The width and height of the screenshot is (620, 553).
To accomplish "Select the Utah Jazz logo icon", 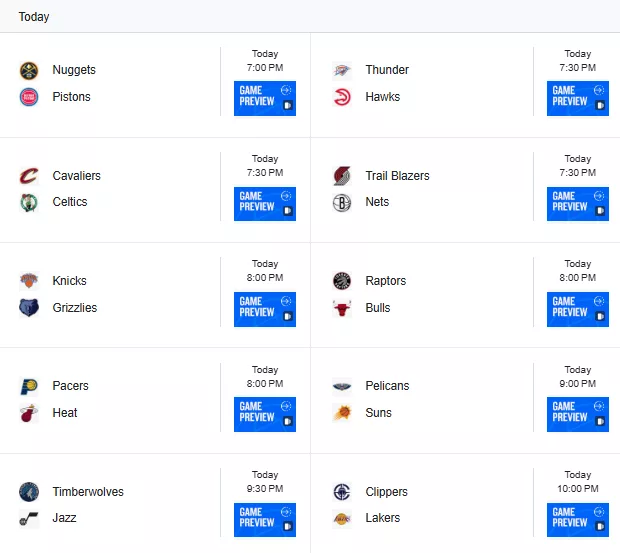I will pyautogui.click(x=29, y=518).
